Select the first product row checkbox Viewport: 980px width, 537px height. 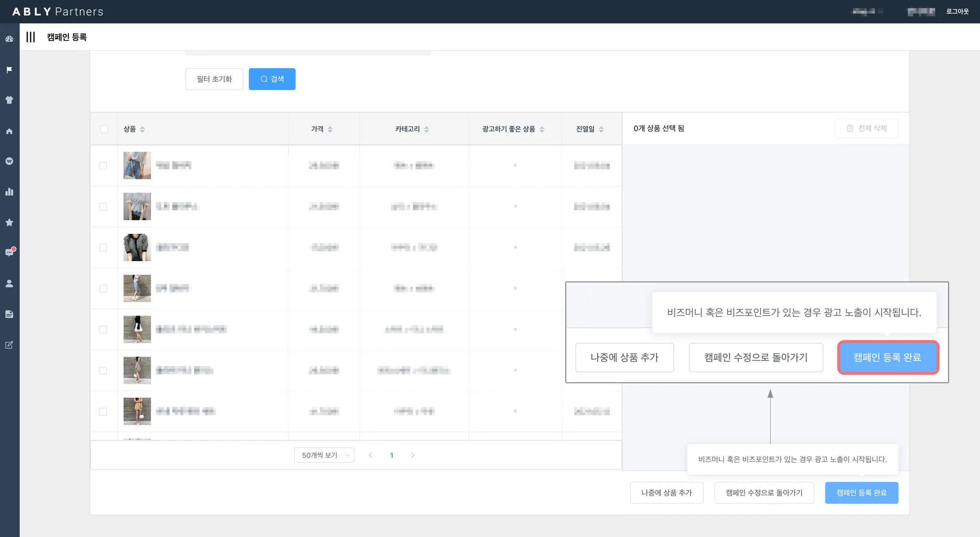[x=103, y=165]
